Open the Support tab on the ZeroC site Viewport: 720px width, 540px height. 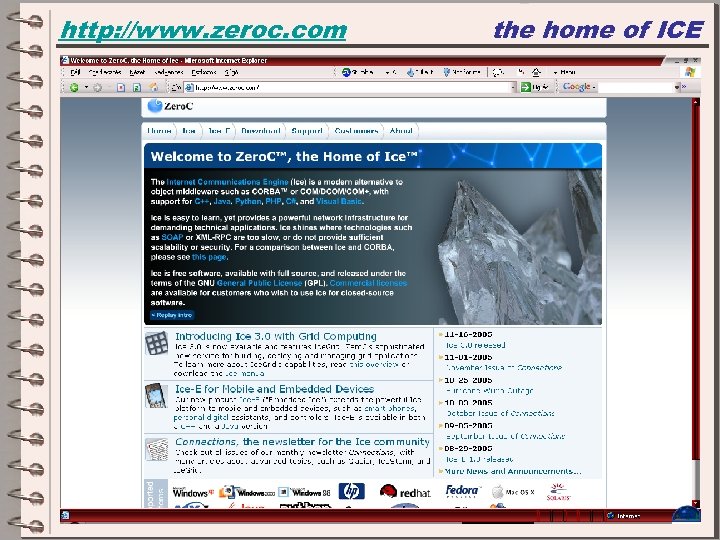click(307, 131)
